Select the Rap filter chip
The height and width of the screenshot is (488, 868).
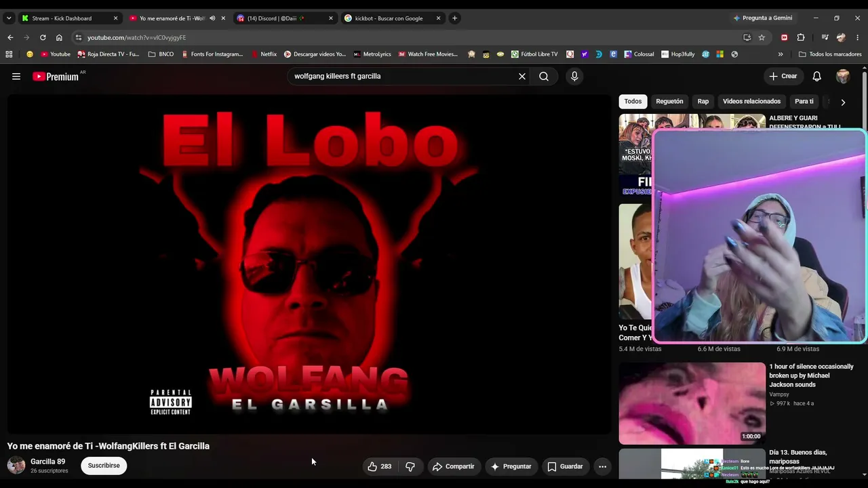click(x=703, y=102)
